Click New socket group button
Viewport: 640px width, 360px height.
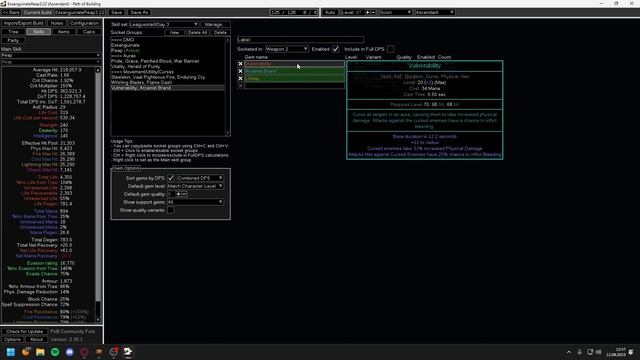(x=174, y=32)
